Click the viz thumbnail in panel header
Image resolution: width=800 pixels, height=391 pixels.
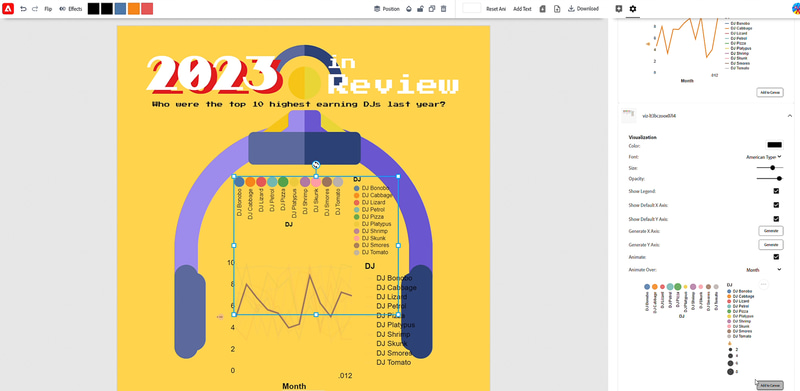click(x=628, y=115)
